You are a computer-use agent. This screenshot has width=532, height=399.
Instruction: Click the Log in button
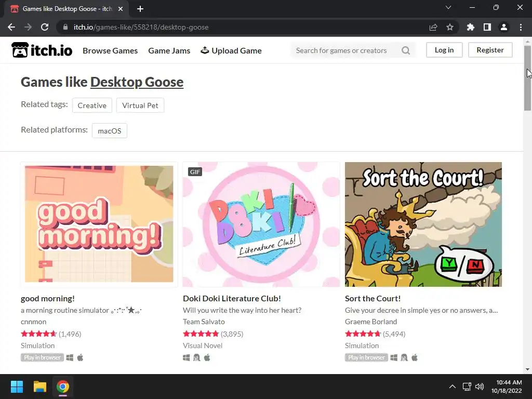[x=444, y=50]
